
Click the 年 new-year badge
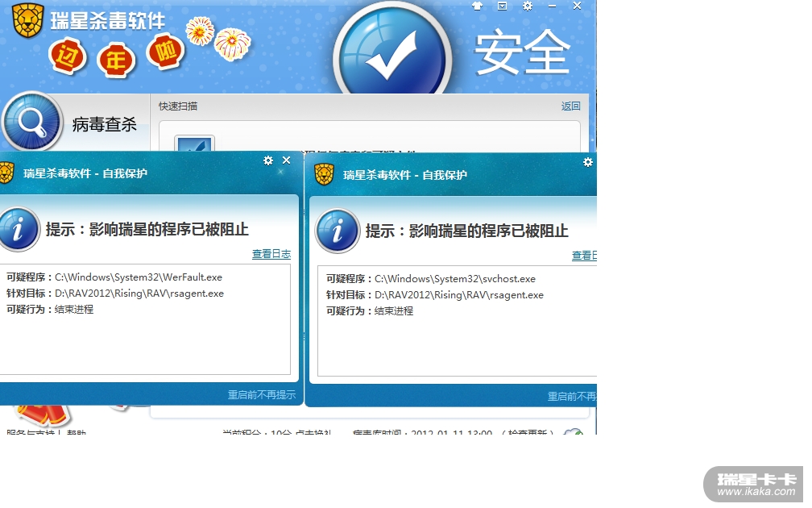(x=116, y=60)
